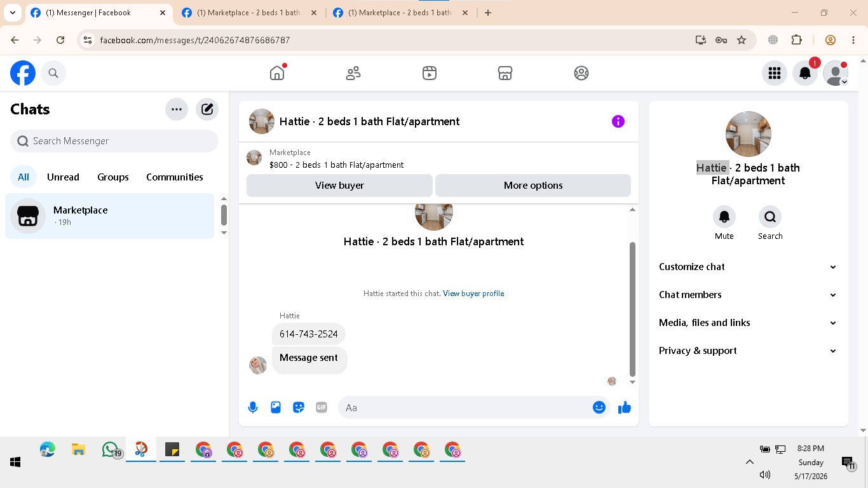Viewport: 868px width, 488px height.
Task: Open the browser tab search dropdown
Action: point(13,13)
